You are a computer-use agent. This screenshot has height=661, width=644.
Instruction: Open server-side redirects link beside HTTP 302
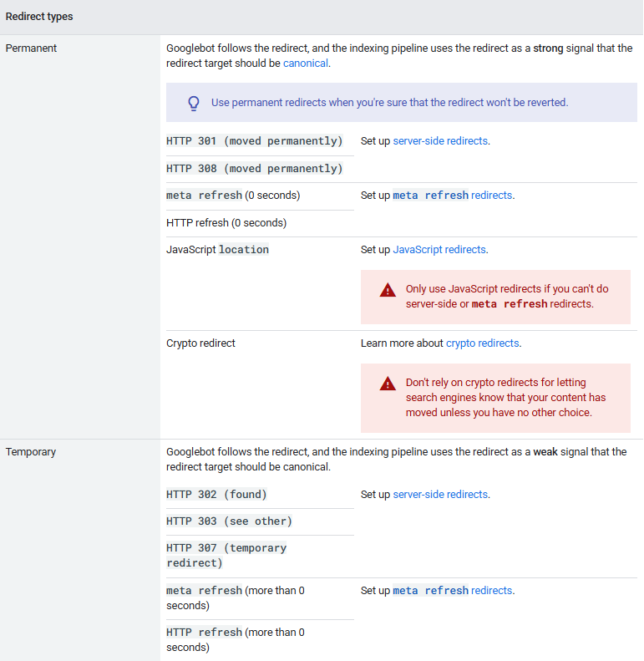tap(440, 495)
